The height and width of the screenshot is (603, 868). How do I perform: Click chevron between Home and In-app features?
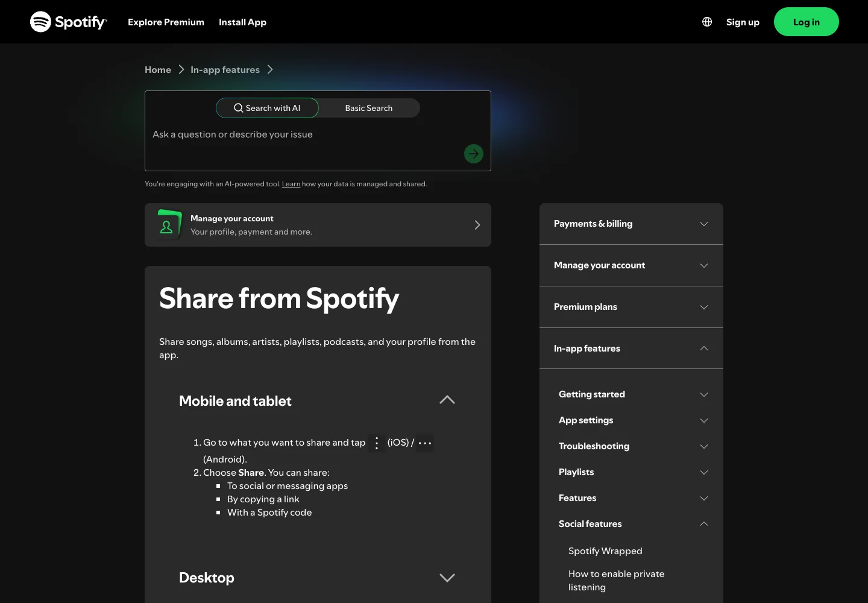coord(181,70)
